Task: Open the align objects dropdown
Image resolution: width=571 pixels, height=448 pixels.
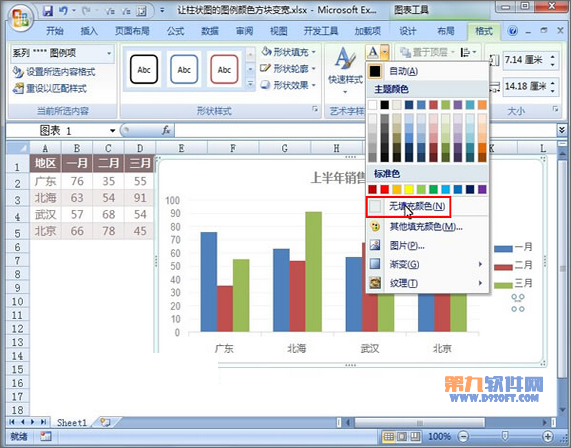Action: click(x=468, y=52)
